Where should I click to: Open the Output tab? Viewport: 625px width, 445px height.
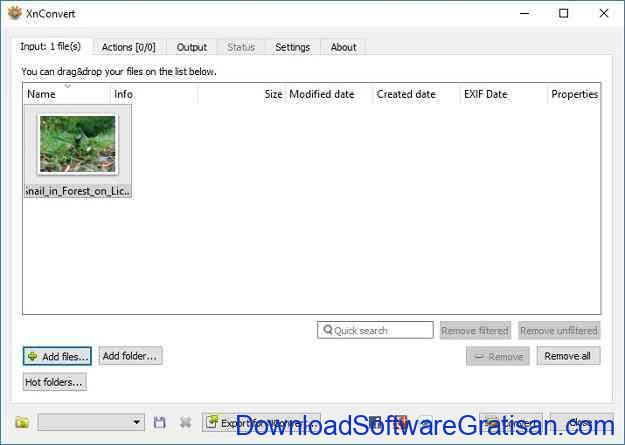(191, 47)
